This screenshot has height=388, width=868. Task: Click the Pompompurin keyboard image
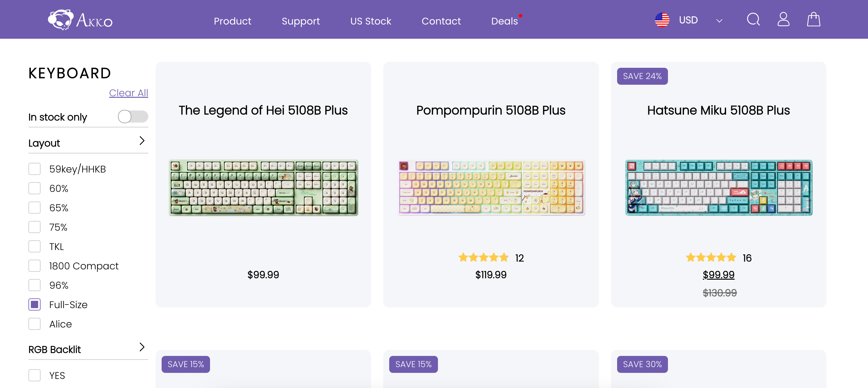[491, 187]
